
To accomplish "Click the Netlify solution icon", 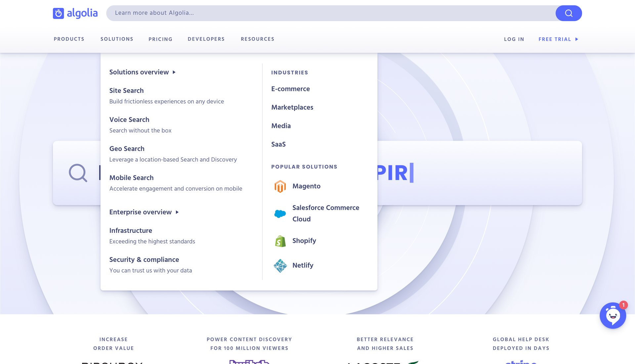I will click(x=280, y=265).
